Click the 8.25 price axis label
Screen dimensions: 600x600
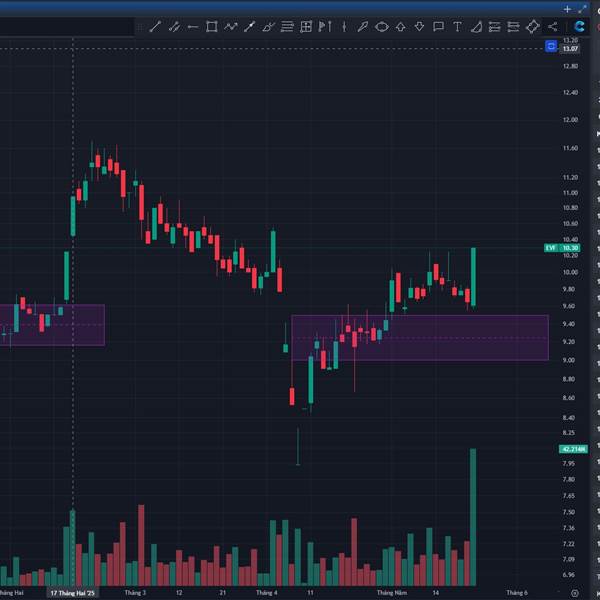click(x=569, y=433)
